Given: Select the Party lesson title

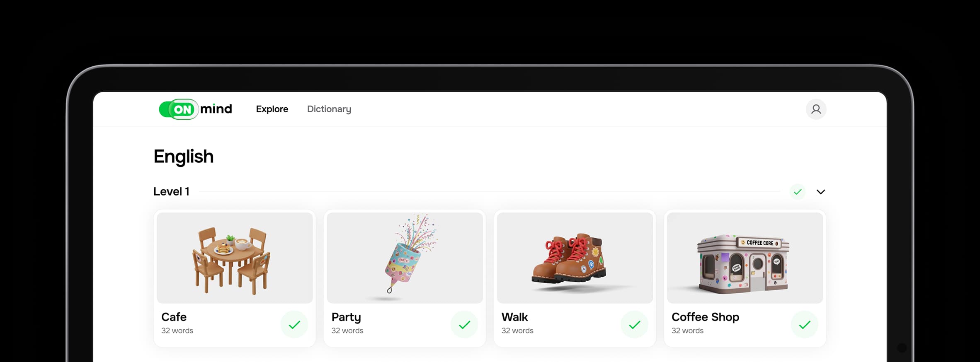Looking at the screenshot, I should pyautogui.click(x=346, y=317).
